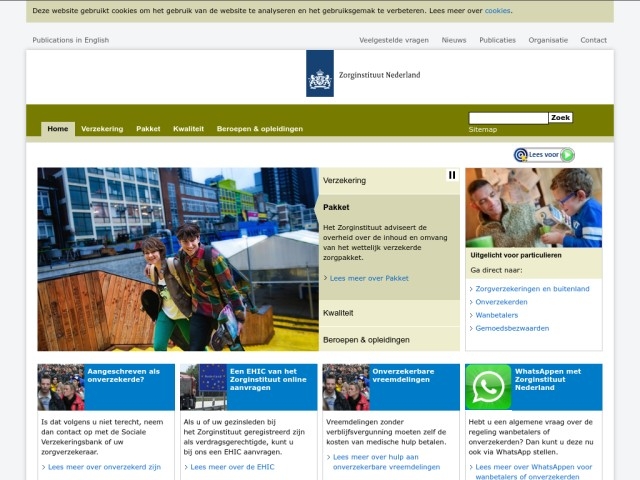
Task: Select the Home tab
Action: click(58, 129)
